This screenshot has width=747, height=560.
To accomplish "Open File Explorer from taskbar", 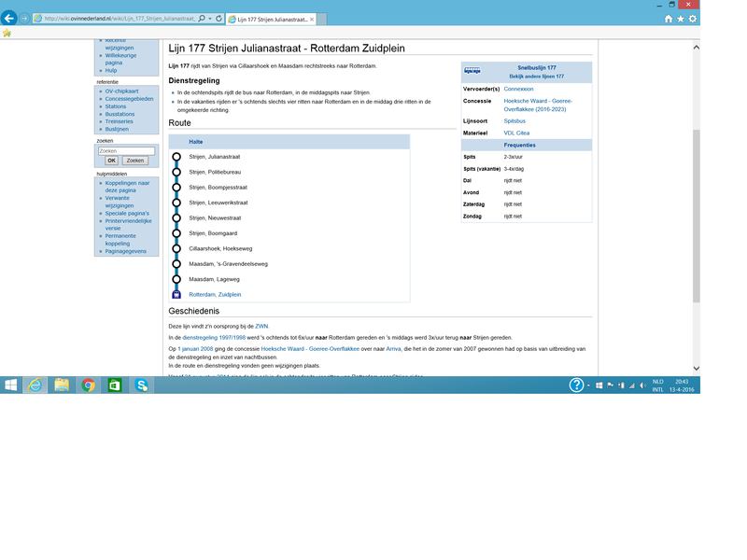I will 62,385.
